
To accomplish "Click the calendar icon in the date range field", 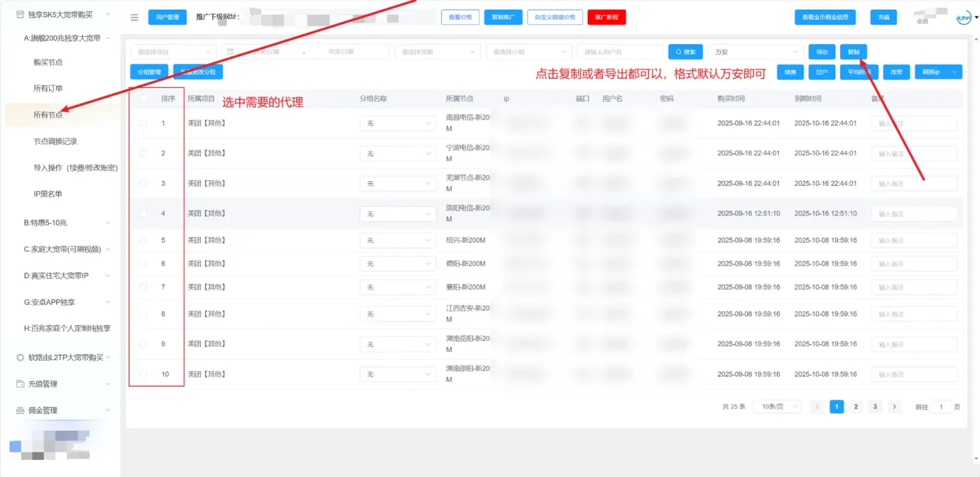I will (230, 52).
